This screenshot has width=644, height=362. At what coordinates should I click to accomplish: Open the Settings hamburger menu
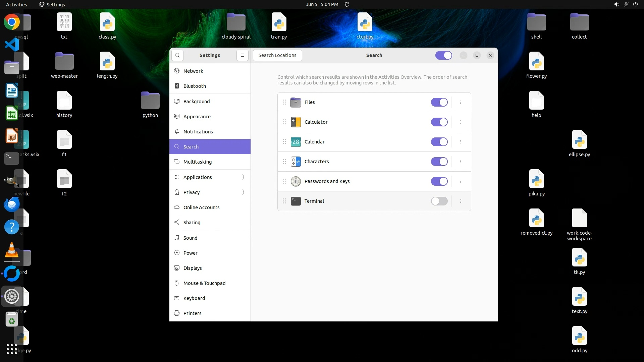(242, 55)
